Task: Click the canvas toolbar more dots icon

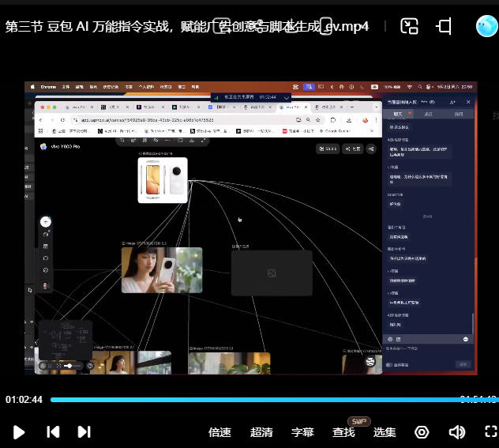Action: (167, 141)
